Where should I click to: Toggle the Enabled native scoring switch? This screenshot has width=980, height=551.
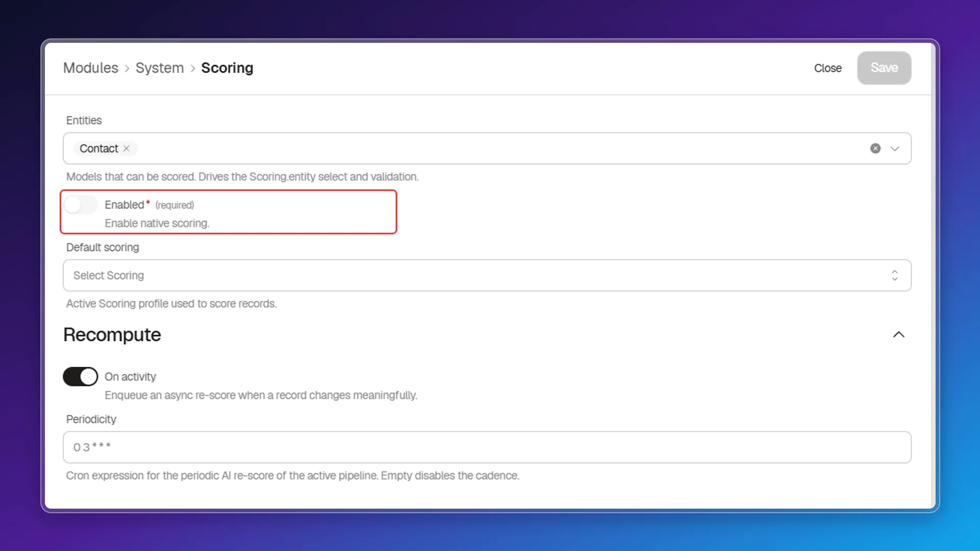[x=81, y=205]
